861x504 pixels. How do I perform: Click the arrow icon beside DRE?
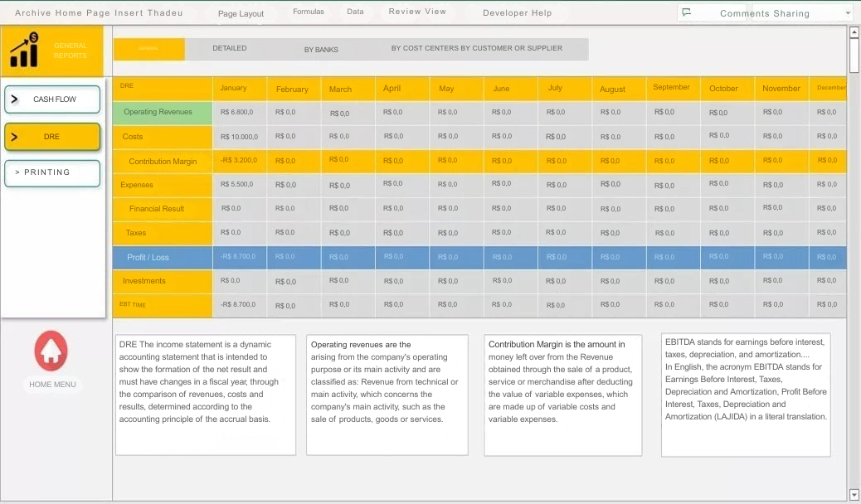(x=14, y=137)
